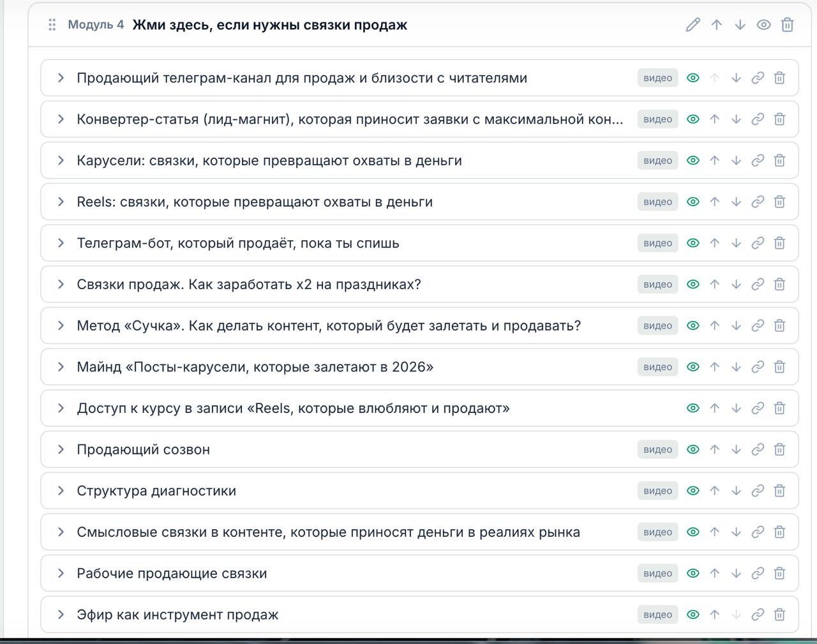817x644 pixels.
Task: Open lesson 'Эфир как инструмент продаж'
Action: [177, 615]
